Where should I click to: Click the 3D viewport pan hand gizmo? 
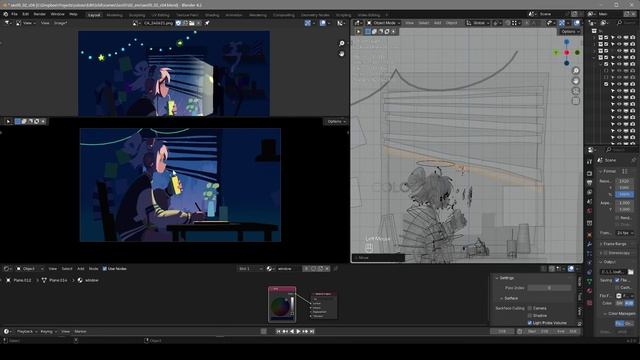576,81
